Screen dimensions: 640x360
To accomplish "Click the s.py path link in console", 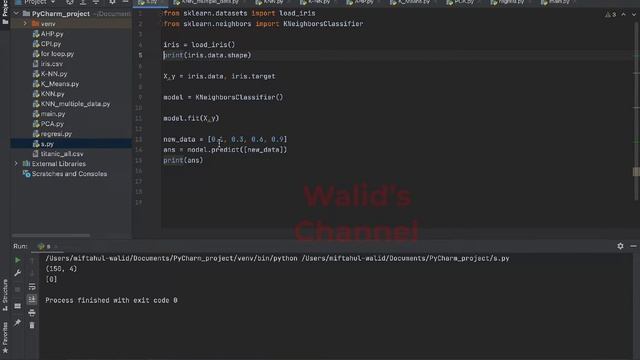I will pos(405,258).
